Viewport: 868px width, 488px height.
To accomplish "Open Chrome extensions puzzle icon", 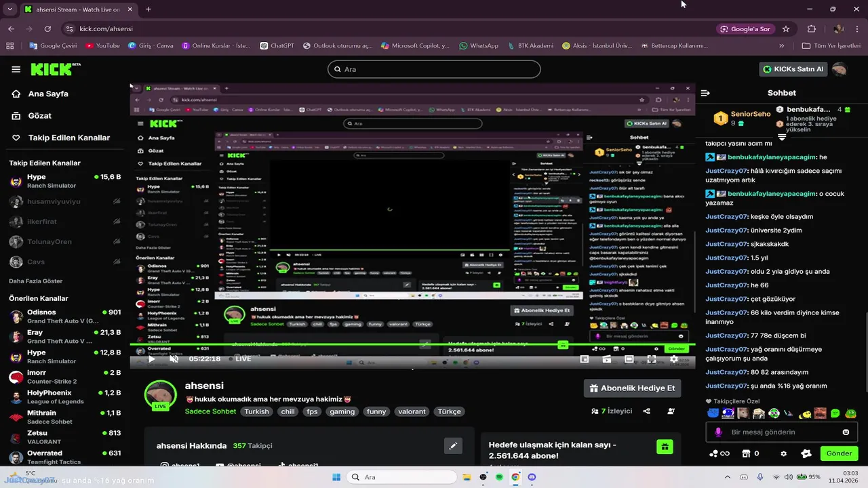I will 812,29.
